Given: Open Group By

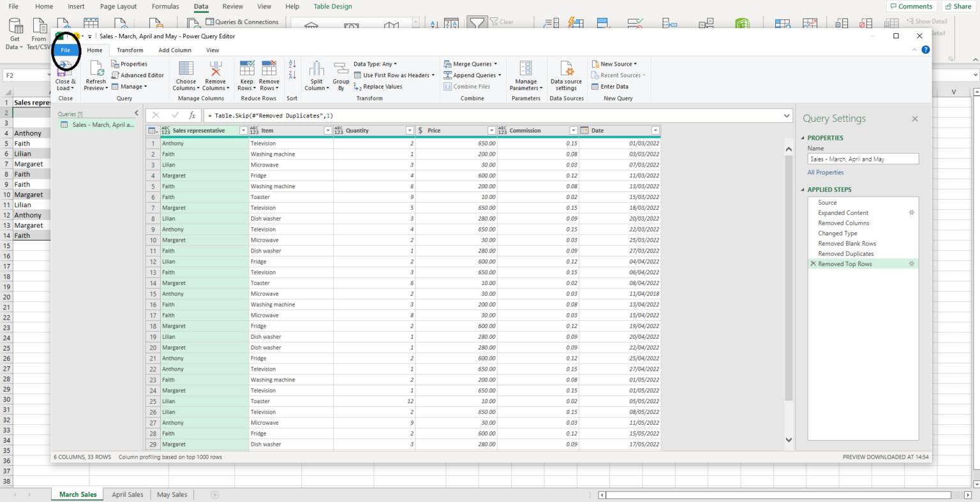Looking at the screenshot, I should (x=341, y=75).
